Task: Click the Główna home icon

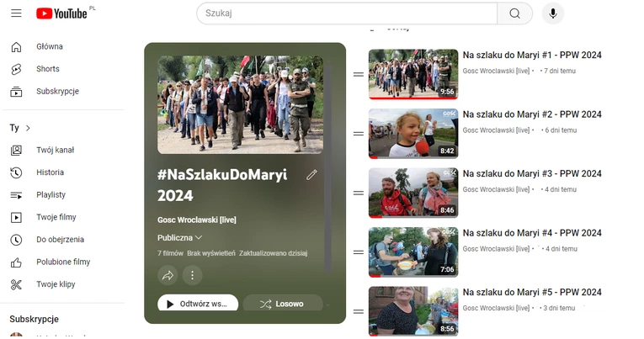Action: (x=16, y=47)
